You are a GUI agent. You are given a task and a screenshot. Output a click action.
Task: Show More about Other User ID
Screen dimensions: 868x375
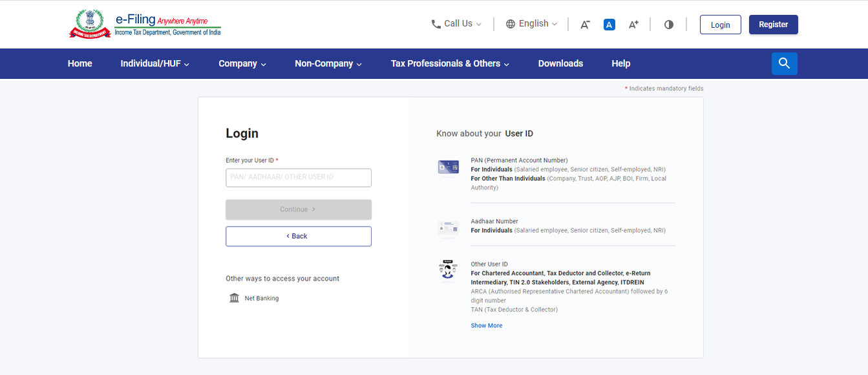point(486,325)
